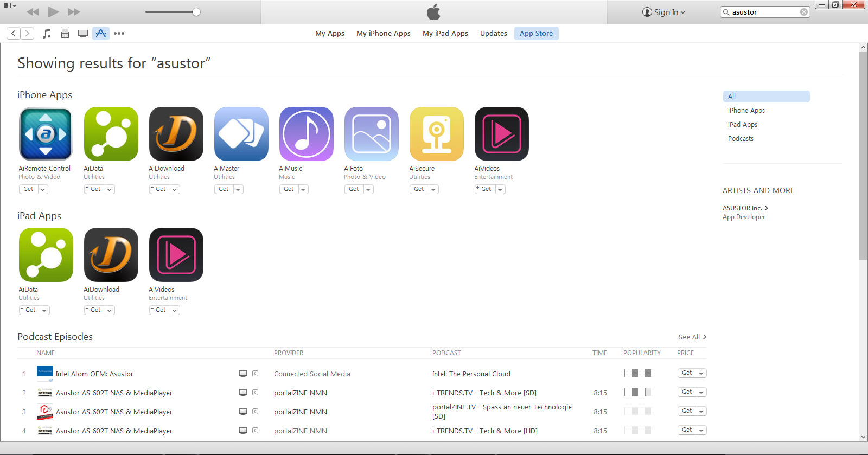The height and width of the screenshot is (455, 868).
Task: Open the AiDownload icon under iPad Apps
Action: 111,255
